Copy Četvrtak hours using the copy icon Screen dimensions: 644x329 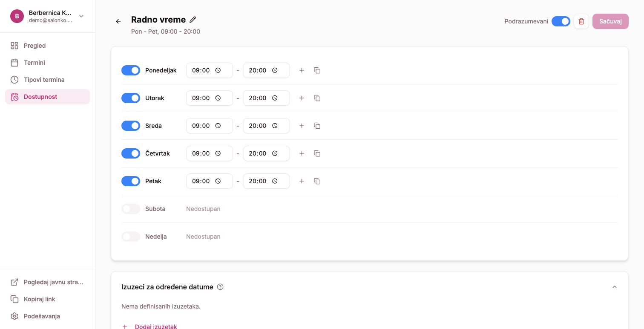tap(317, 153)
